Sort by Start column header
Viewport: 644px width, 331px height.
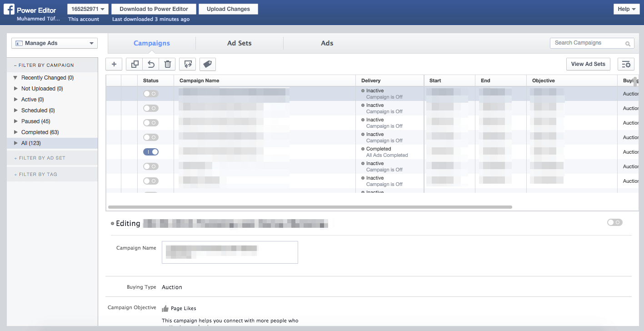(x=449, y=80)
